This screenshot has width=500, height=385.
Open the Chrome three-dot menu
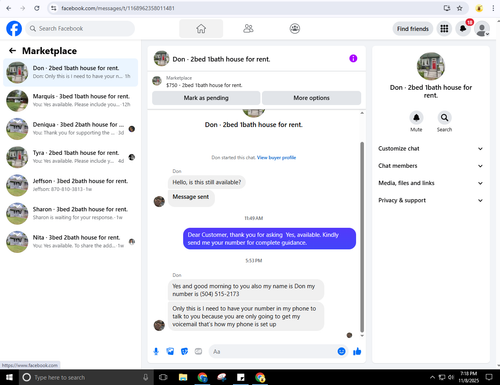coord(493,8)
